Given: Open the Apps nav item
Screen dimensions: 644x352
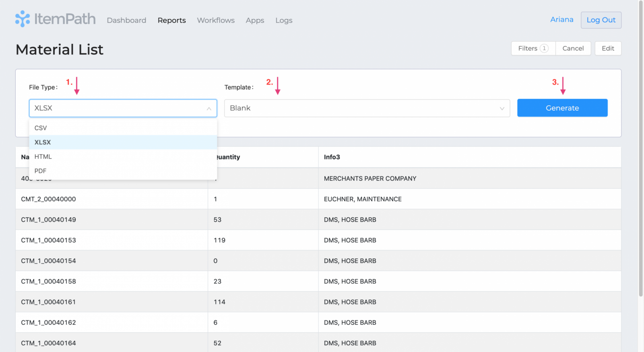Looking at the screenshot, I should pos(255,20).
